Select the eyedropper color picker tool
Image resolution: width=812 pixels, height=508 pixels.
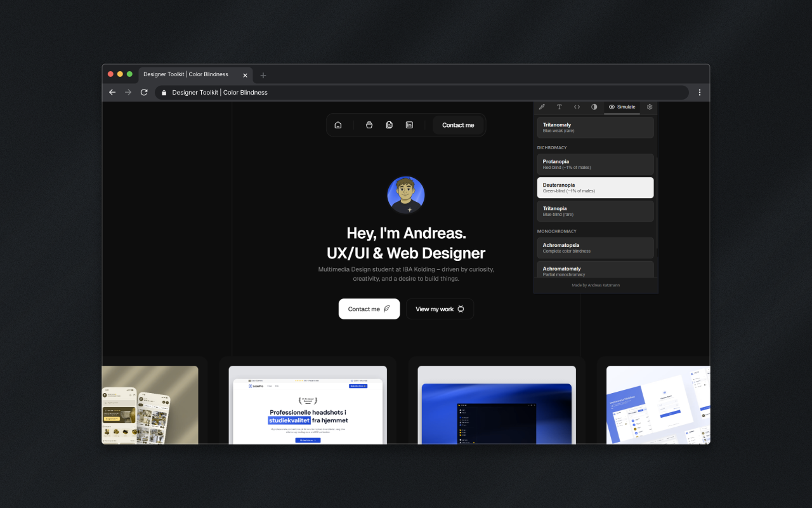541,107
